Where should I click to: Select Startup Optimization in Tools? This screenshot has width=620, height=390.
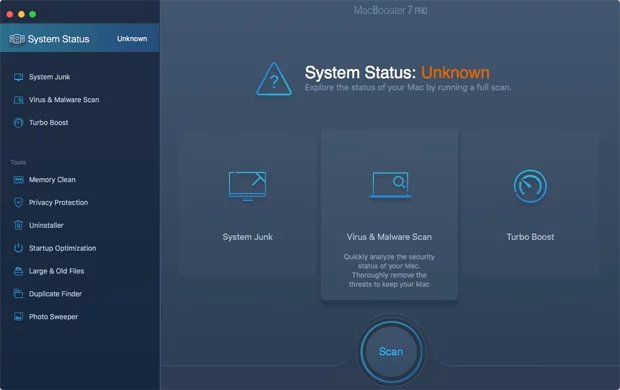coord(62,248)
